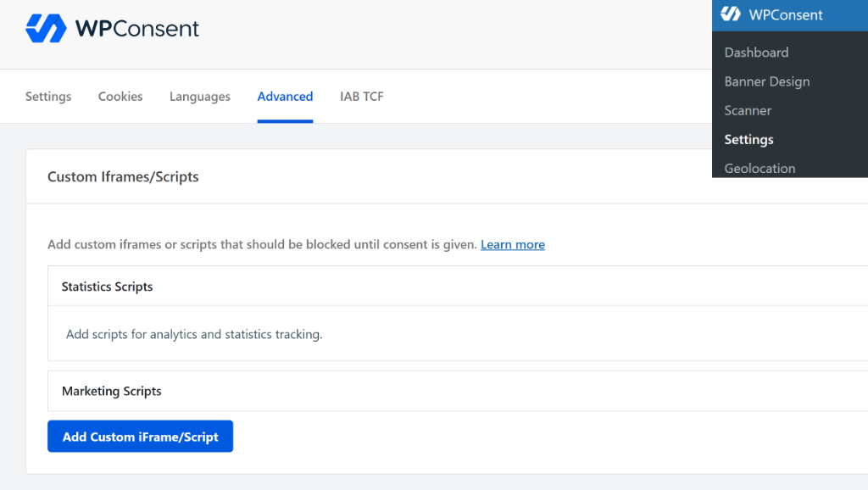The width and height of the screenshot is (868, 490).
Task: Go to Banner Design section
Action: (766, 81)
